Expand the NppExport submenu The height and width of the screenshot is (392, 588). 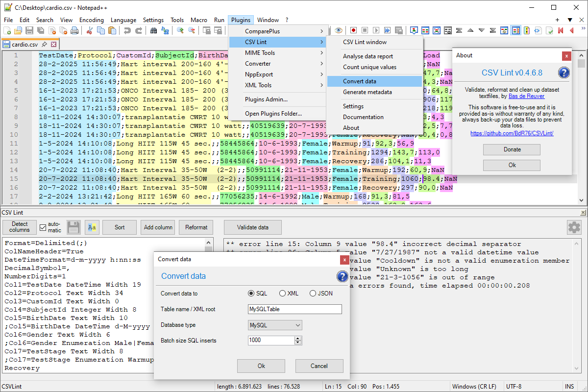point(277,74)
